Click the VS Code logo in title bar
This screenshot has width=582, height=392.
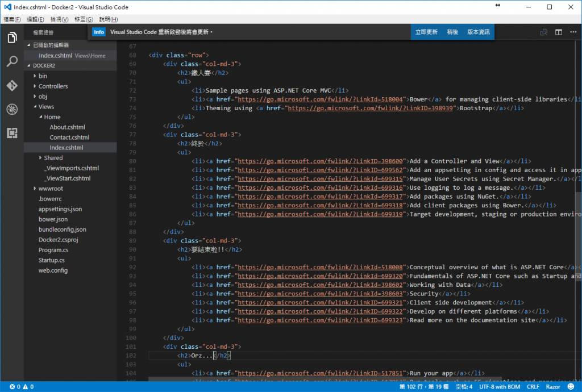(x=7, y=7)
